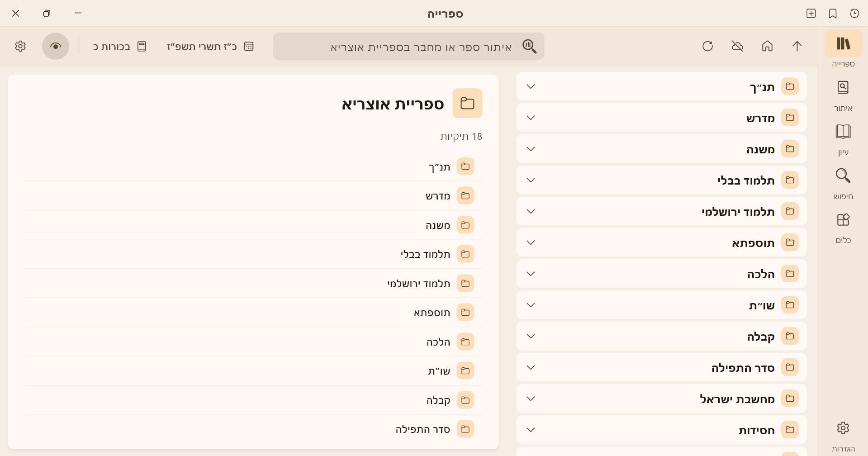
Task: Click the book search input field
Action: click(408, 46)
